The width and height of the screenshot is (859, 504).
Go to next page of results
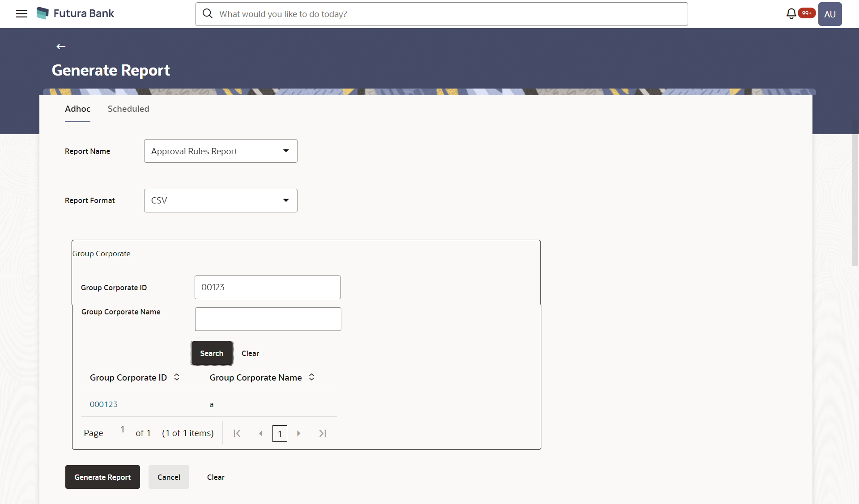click(298, 433)
